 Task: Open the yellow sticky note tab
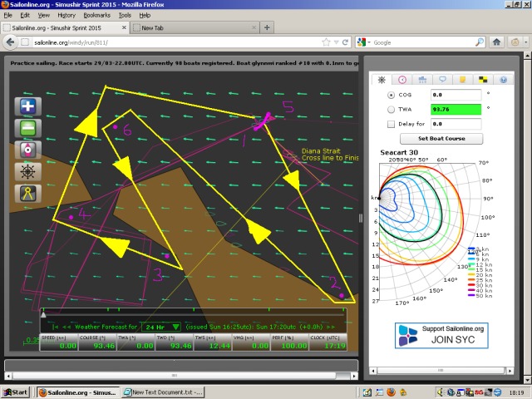point(462,80)
